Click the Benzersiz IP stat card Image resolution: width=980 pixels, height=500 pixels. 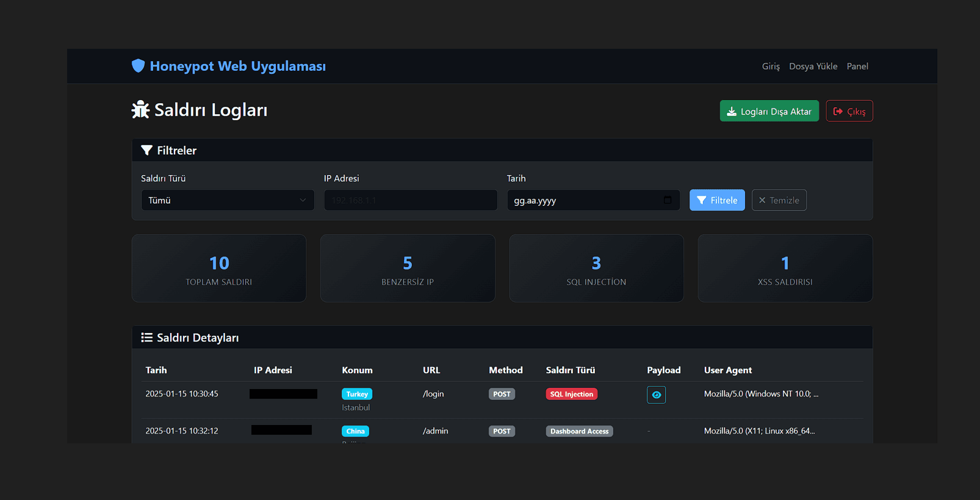point(408,268)
